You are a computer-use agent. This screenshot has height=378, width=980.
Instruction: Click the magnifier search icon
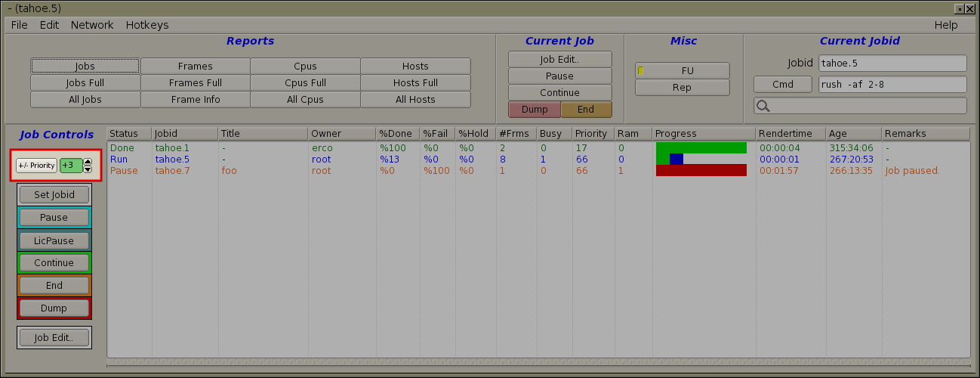coord(763,106)
